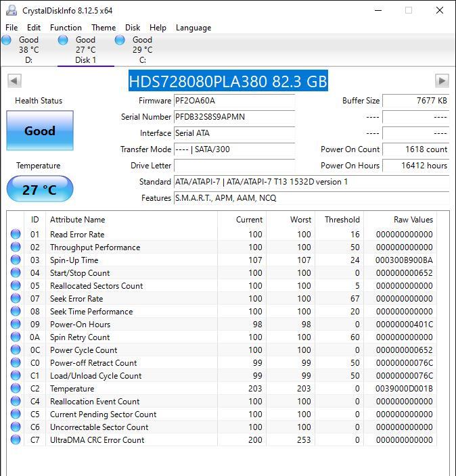Click the Power Cycle Count status orb
This screenshot has height=476, width=456.
coord(16,350)
